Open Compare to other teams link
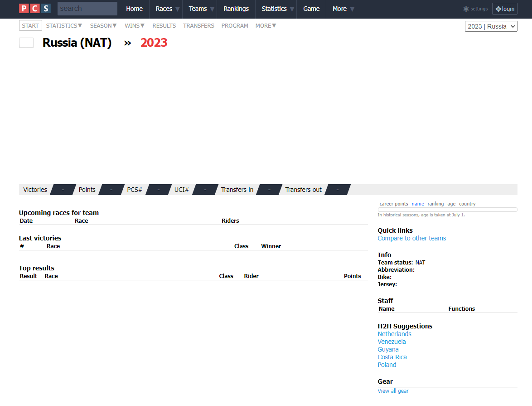 pyautogui.click(x=412, y=238)
